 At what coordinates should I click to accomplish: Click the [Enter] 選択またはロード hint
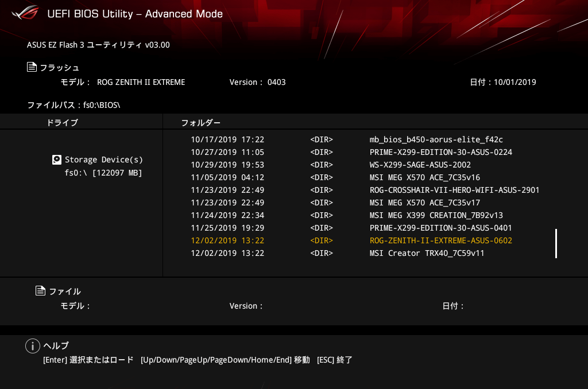click(88, 360)
